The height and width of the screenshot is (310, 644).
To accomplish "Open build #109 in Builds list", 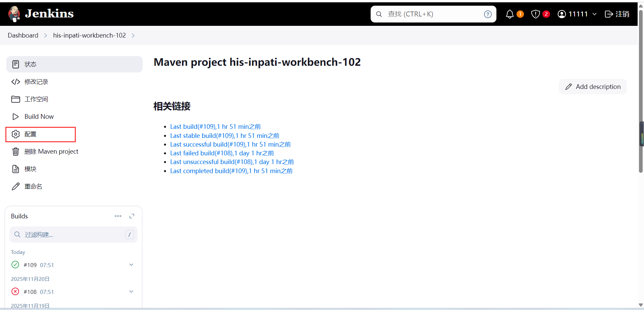I will (30, 265).
